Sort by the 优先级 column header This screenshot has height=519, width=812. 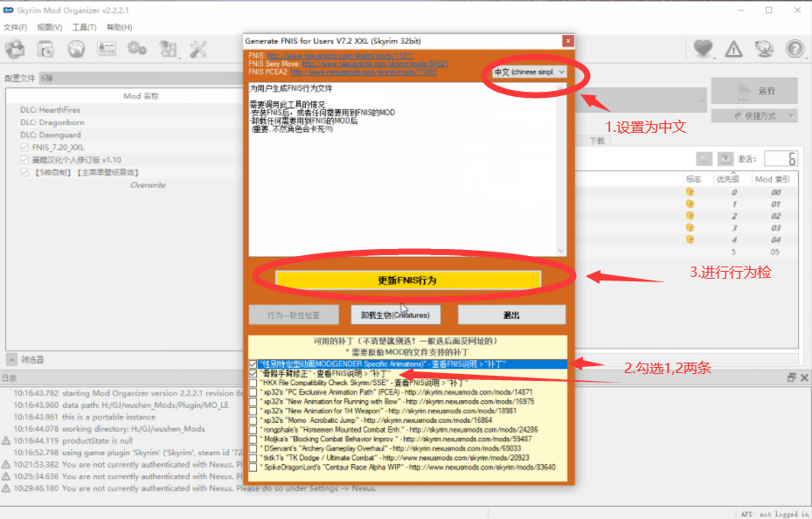(727, 178)
